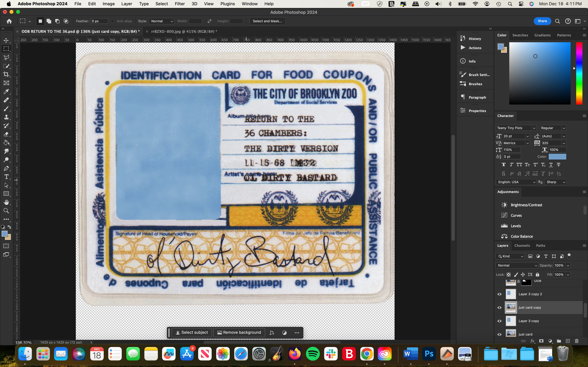
Task: Select the Eyedropper tool
Action: (x=6, y=92)
